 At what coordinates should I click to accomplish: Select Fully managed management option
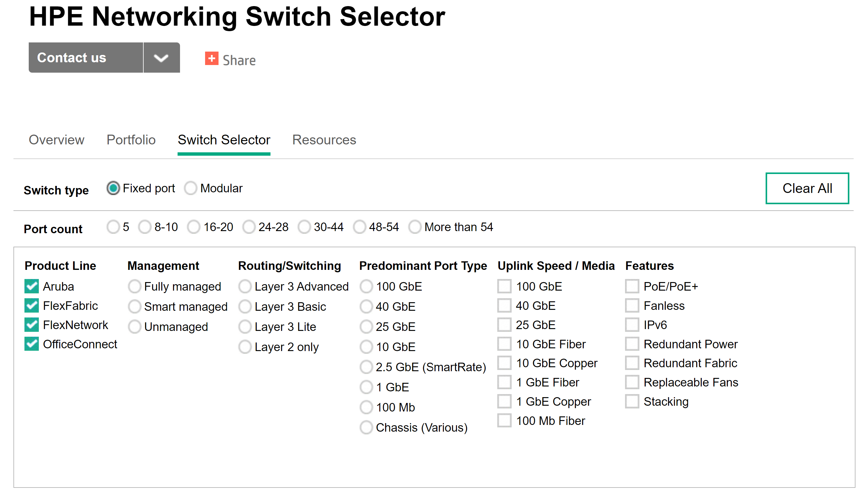tap(134, 286)
